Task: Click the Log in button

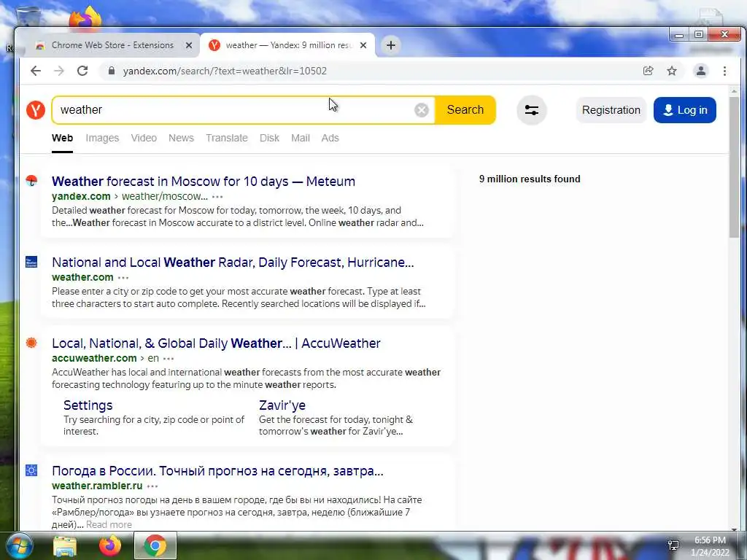Action: pos(684,110)
